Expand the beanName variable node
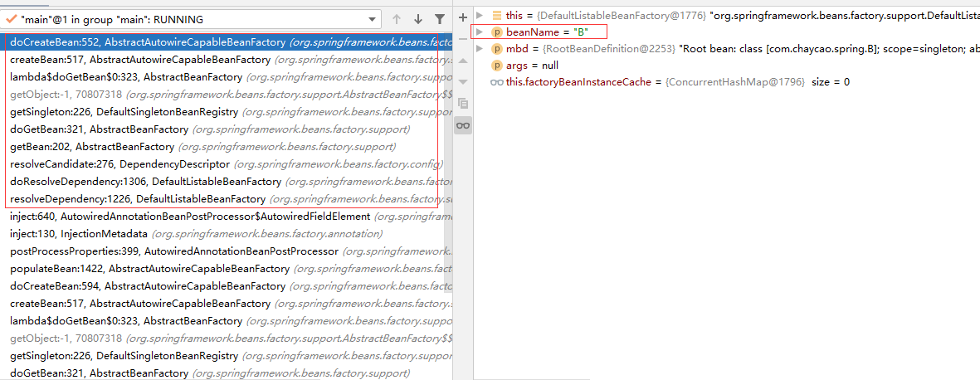Image resolution: width=980 pixels, height=380 pixels. pos(480,32)
